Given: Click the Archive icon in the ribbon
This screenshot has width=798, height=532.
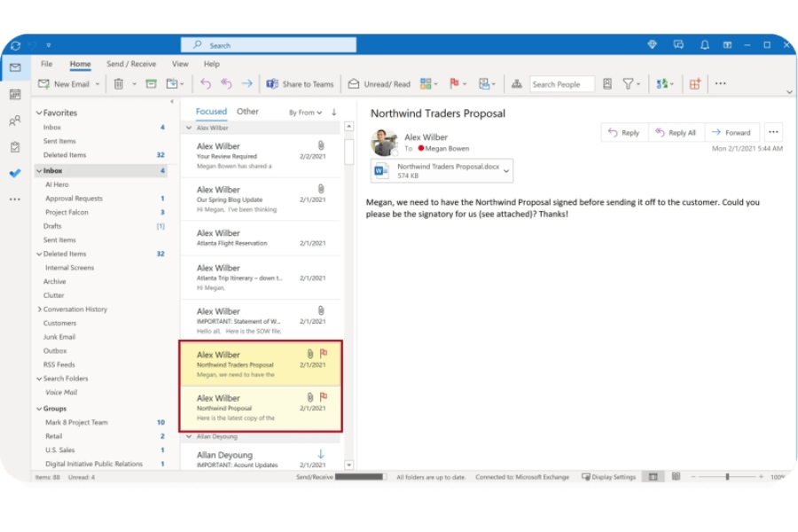Looking at the screenshot, I should click(152, 83).
